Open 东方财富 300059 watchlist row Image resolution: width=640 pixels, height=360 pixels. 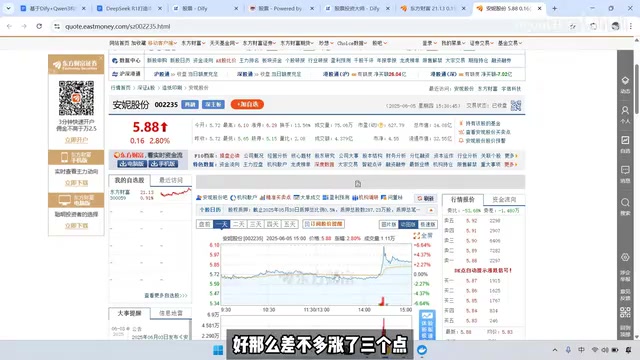(150, 195)
